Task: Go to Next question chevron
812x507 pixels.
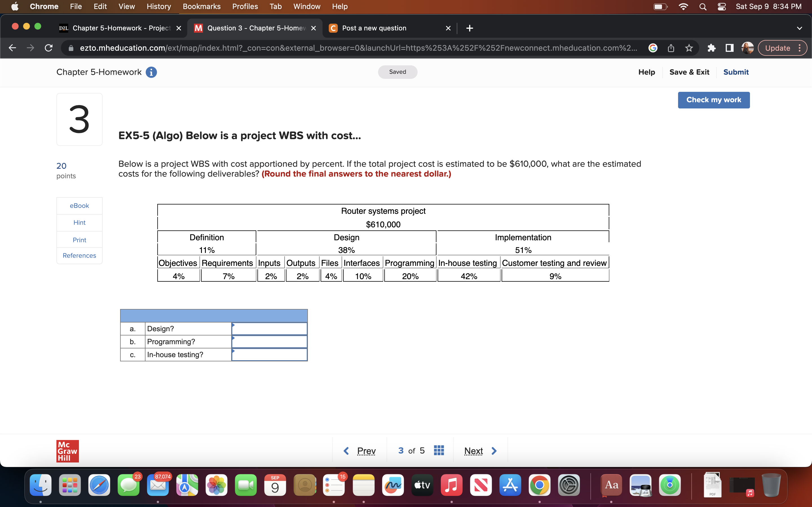Action: click(494, 451)
